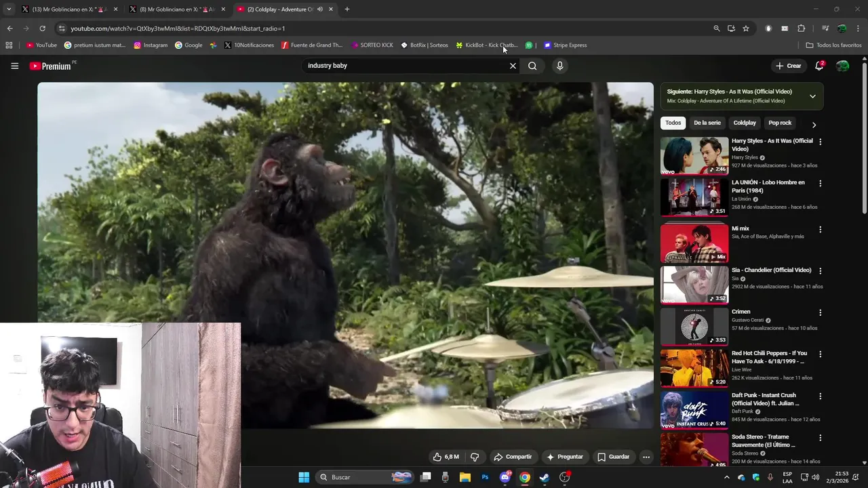Screen dimensions: 868x488
Task: Click the Compartir share button
Action: pyautogui.click(x=513, y=457)
